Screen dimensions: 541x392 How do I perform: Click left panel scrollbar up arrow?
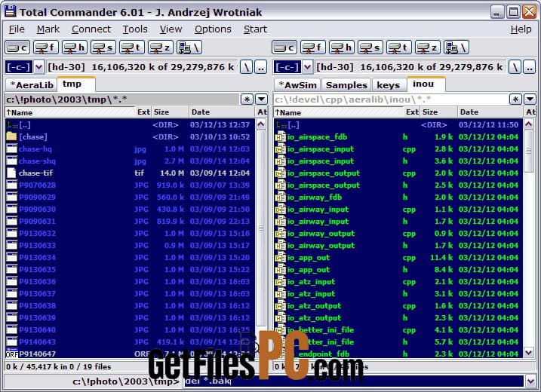261,124
